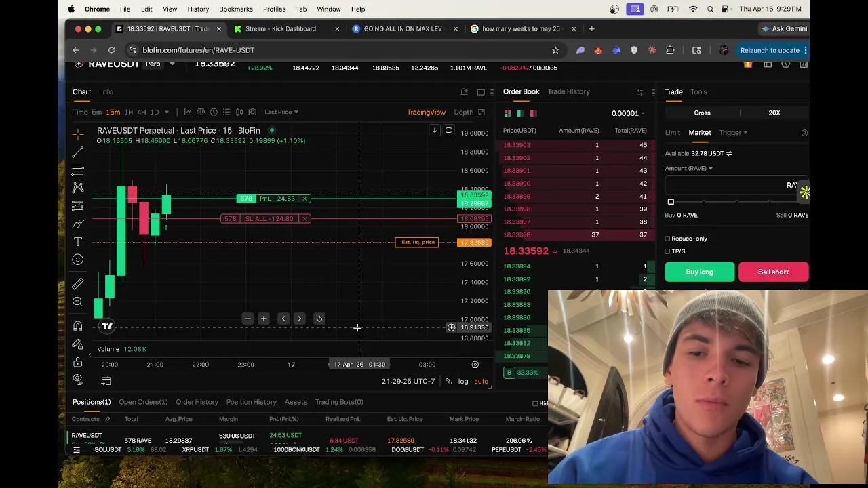This screenshot has height=488, width=868.
Task: Select the ruler measure tool
Action: point(78,284)
